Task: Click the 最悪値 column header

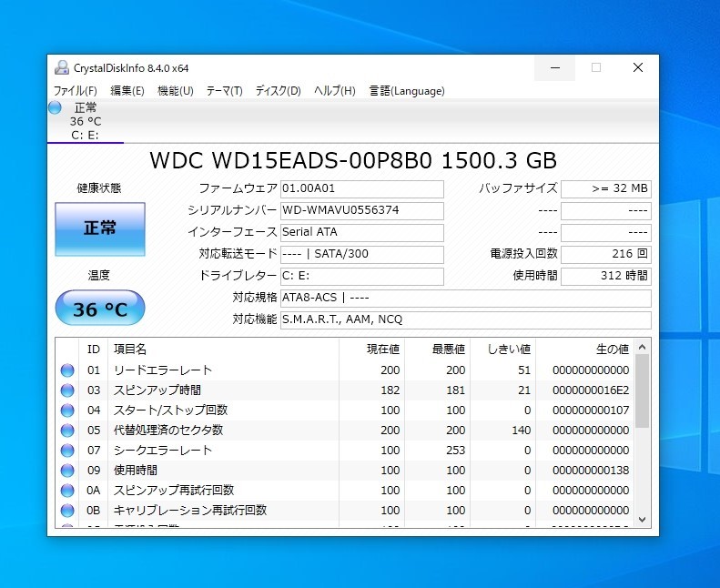Action: coord(437,350)
